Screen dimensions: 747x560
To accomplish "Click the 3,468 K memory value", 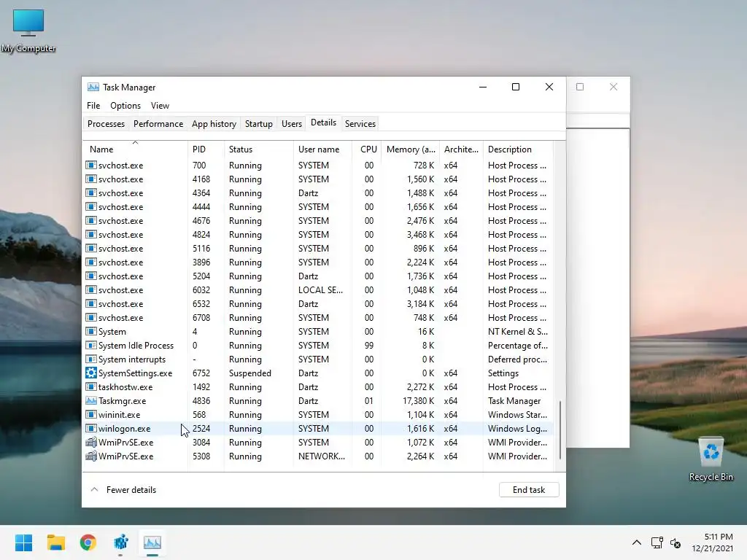I will tap(420, 234).
